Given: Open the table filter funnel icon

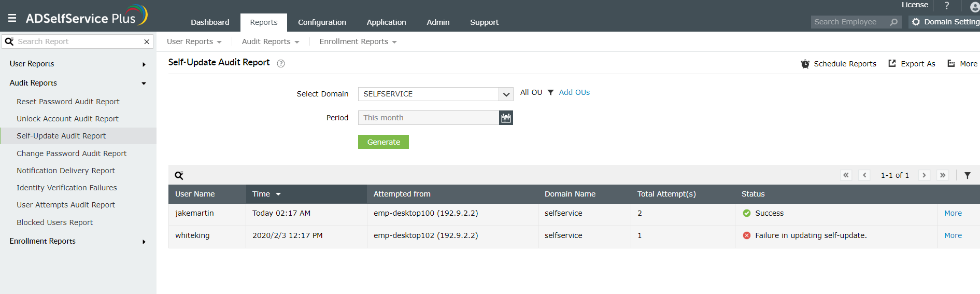Looking at the screenshot, I should tap(967, 175).
